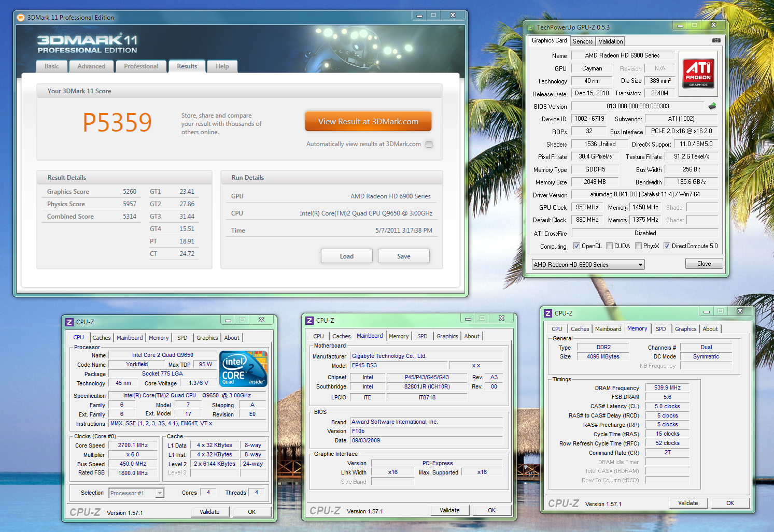
Task: Click the motherboard Model value EP45-DS3
Action: click(398, 366)
